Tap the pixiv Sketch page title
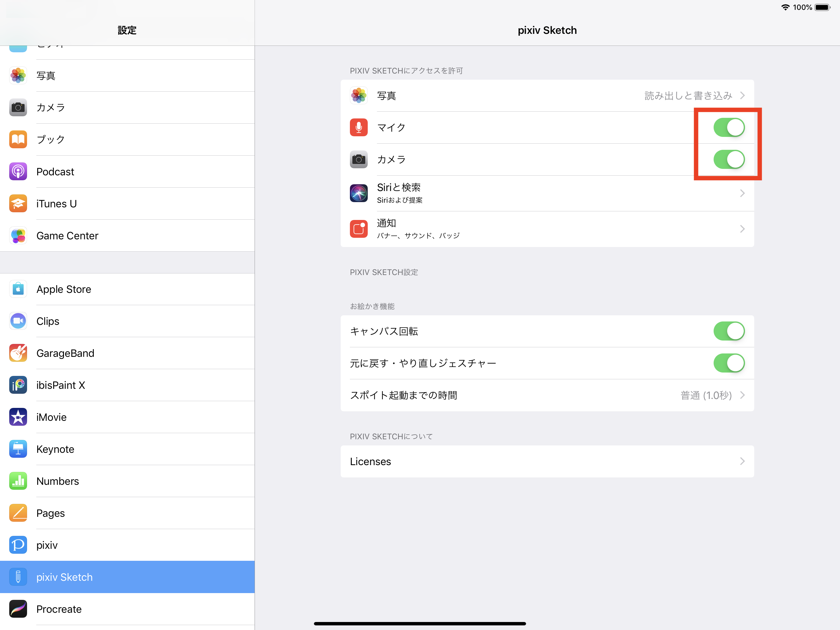Viewport: 840px width, 630px height. pyautogui.click(x=547, y=30)
